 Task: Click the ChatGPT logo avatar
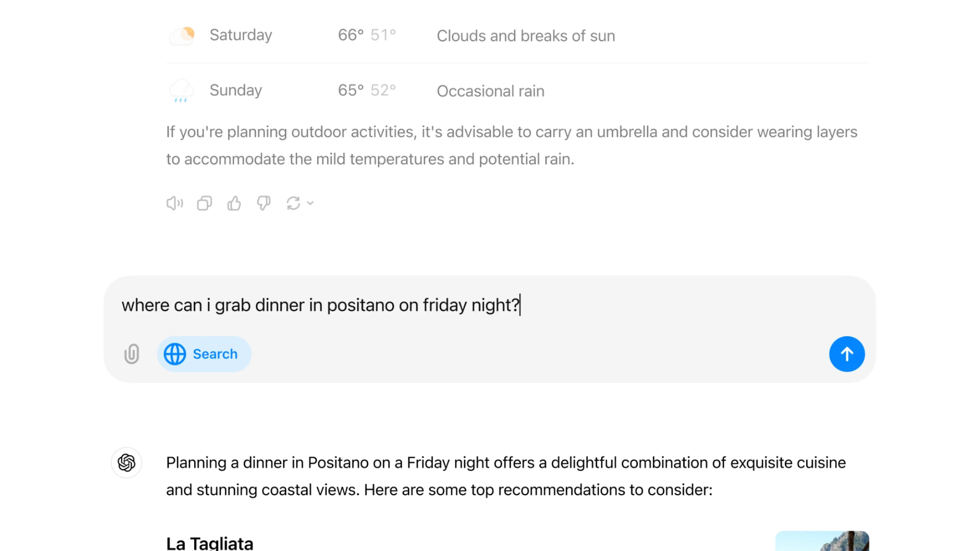(x=126, y=463)
